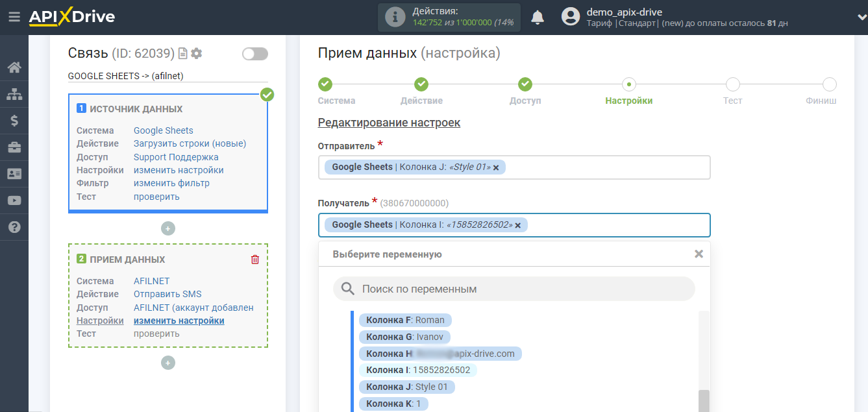The height and width of the screenshot is (412, 868).
Task: Select variable Колонка J: Style 01
Action: (407, 387)
